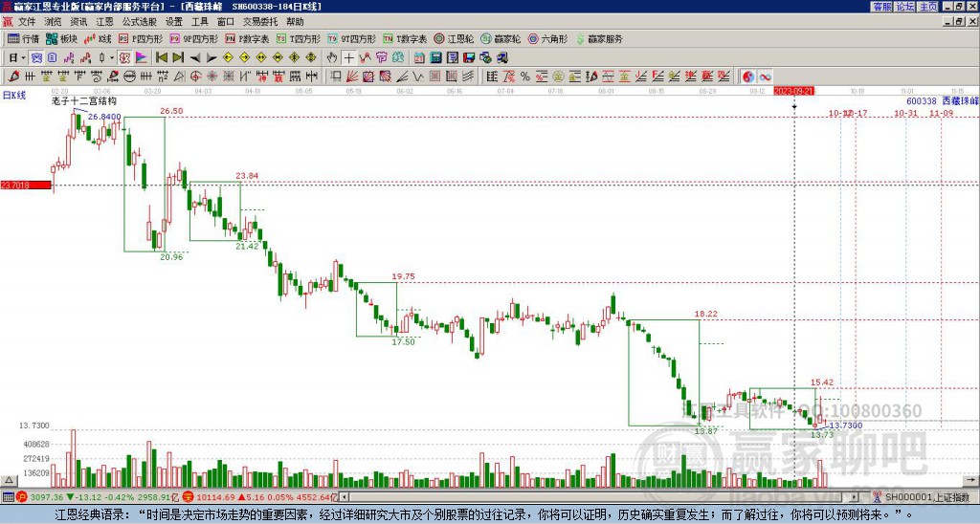
Task: Click the zigzag wave line tool
Action: click(x=418, y=76)
